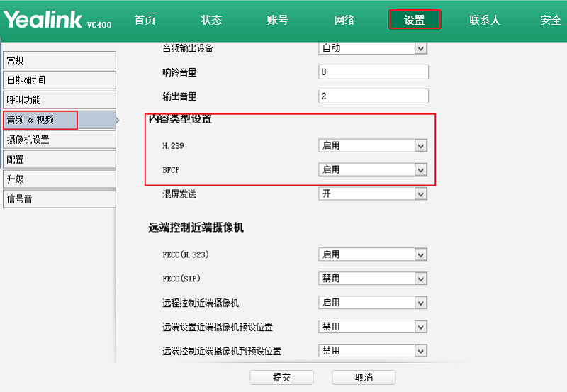Expand the 远端控制近端摄像机到预设位置 dropdown
Image resolution: width=567 pixels, height=392 pixels.
373,351
